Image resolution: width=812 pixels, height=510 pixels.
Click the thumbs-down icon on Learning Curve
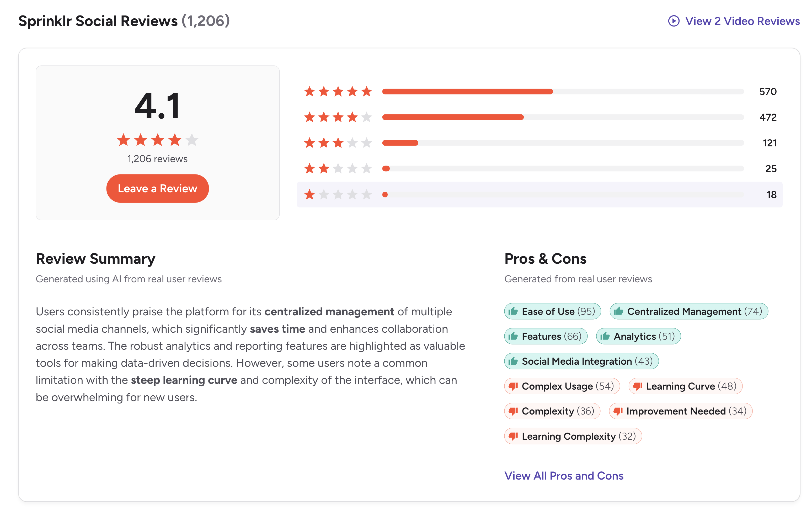pyautogui.click(x=637, y=386)
